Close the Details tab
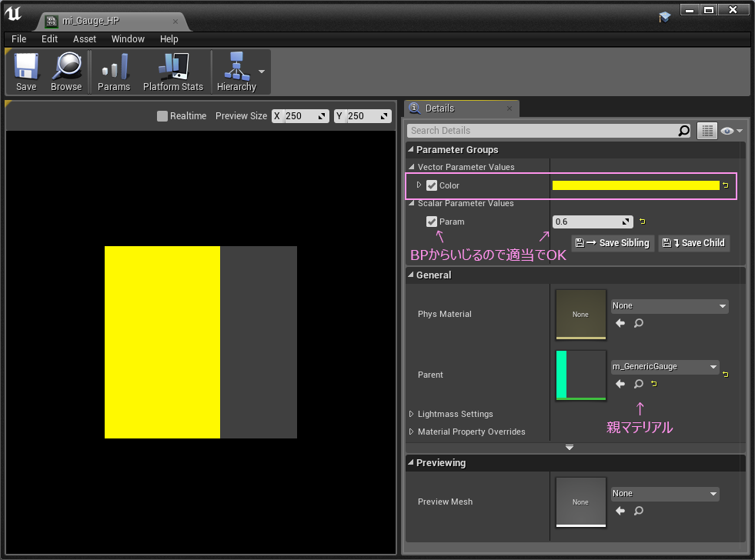 [509, 108]
